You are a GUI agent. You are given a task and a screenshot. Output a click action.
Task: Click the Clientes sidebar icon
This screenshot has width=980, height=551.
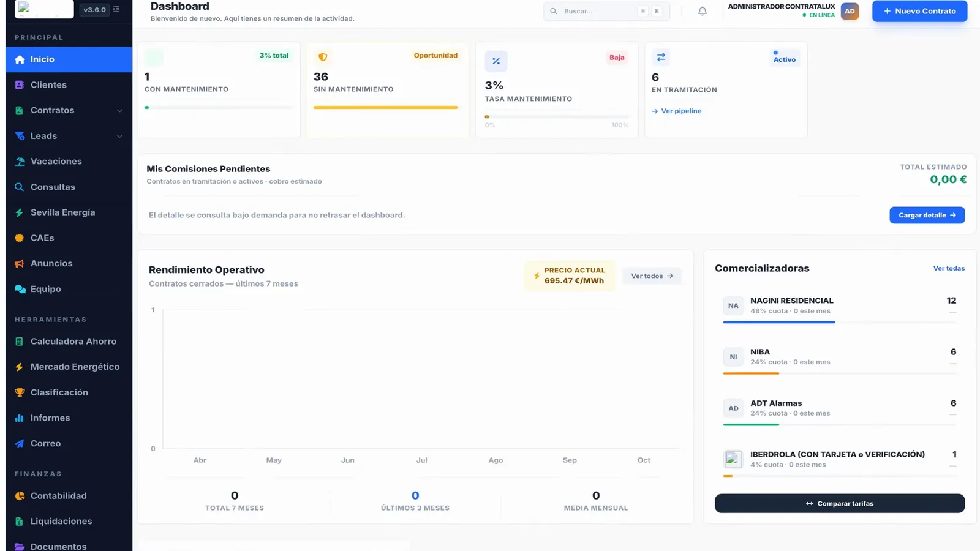coord(20,85)
